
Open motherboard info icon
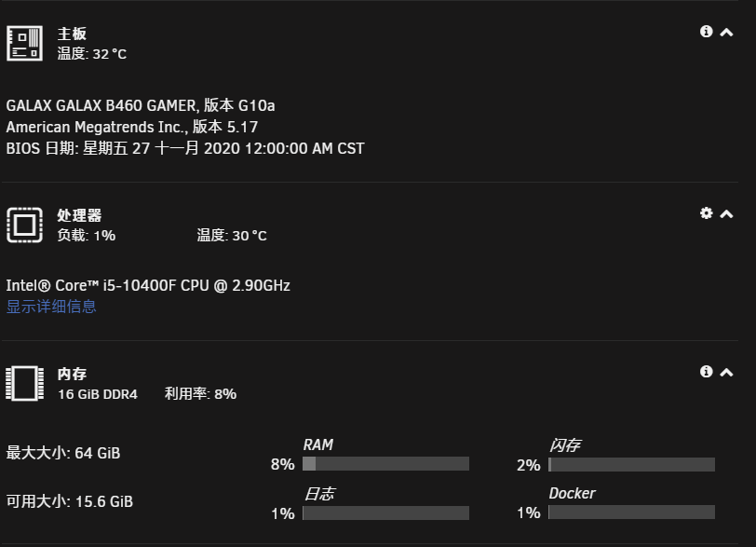[x=707, y=32]
